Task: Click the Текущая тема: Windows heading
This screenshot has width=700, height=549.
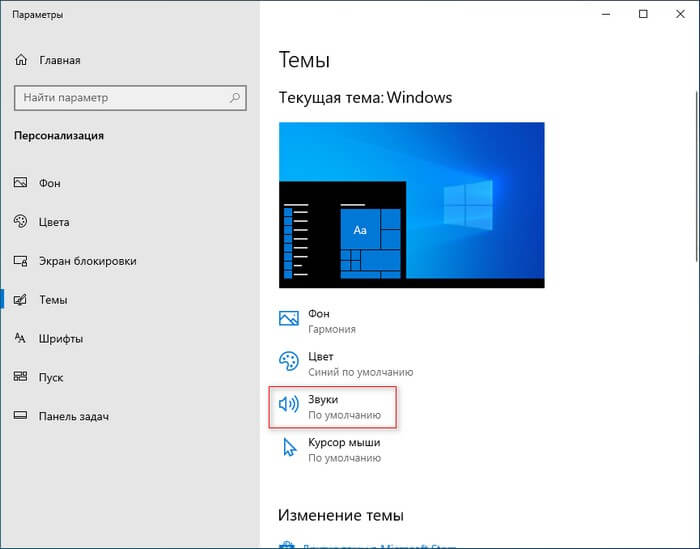Action: point(365,97)
